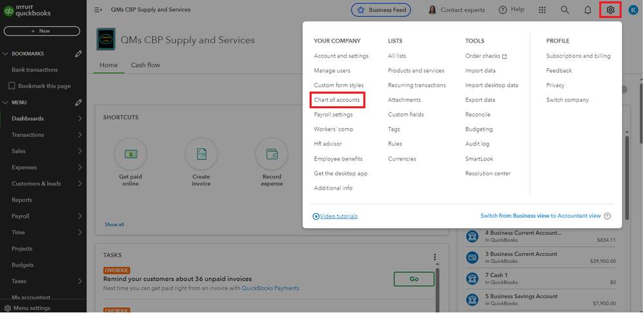Open Order checks external link

pyautogui.click(x=486, y=56)
